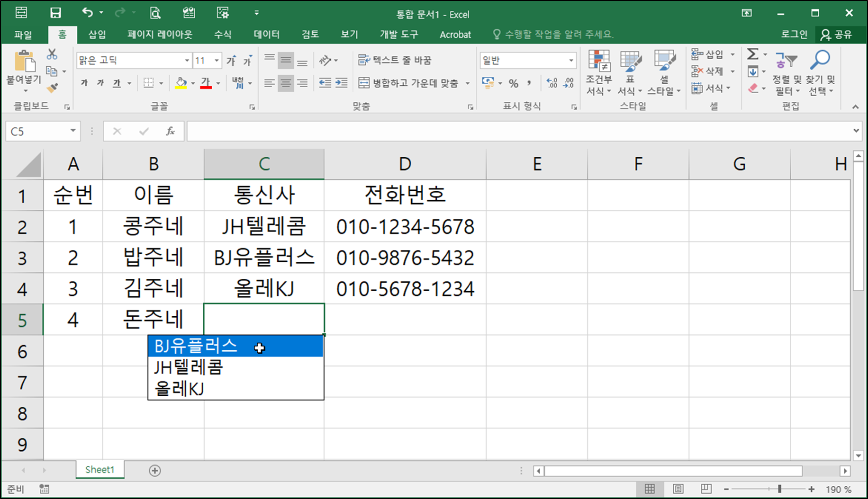
Task: Save the workbook with the floppy icon
Action: point(55,13)
